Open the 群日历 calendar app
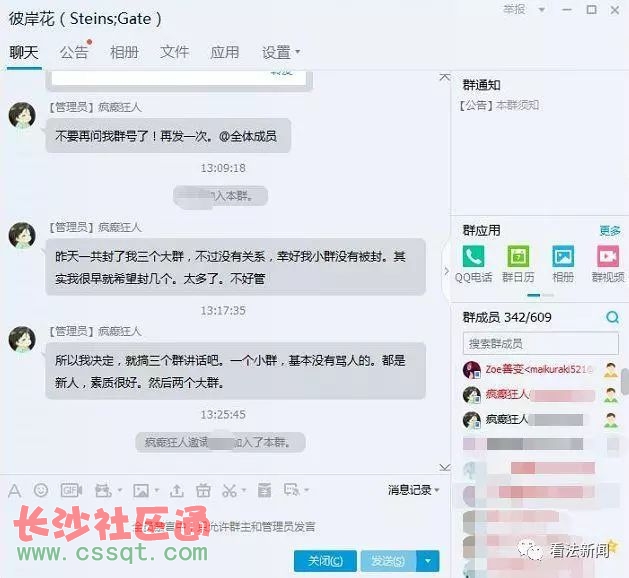 [x=518, y=264]
